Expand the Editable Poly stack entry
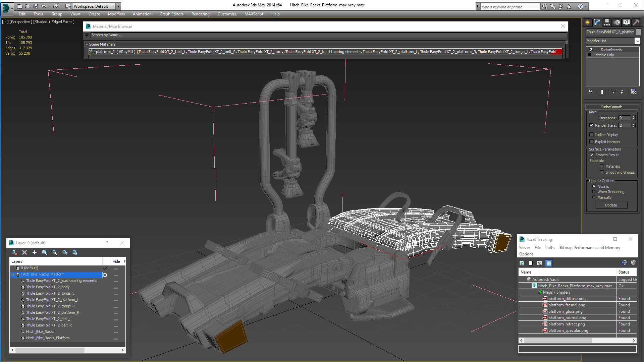 point(590,55)
